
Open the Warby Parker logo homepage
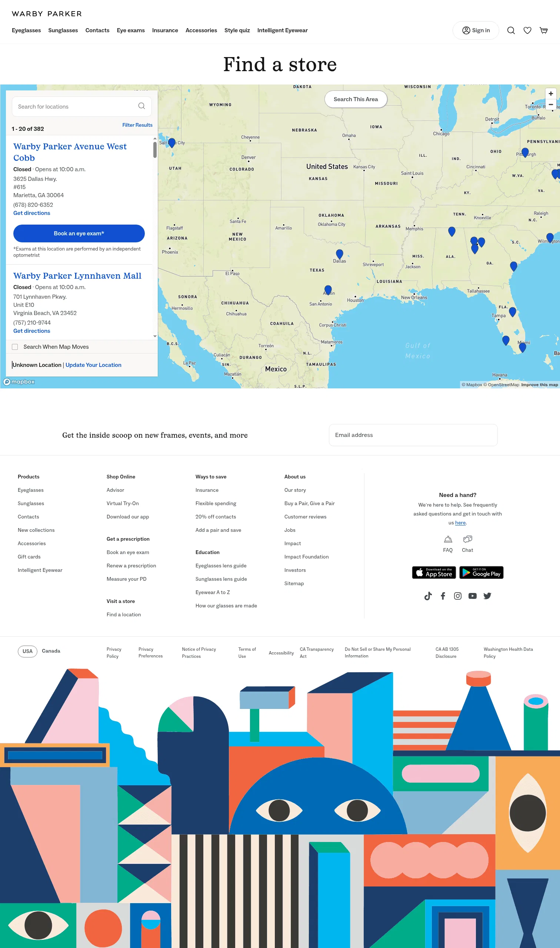[47, 14]
